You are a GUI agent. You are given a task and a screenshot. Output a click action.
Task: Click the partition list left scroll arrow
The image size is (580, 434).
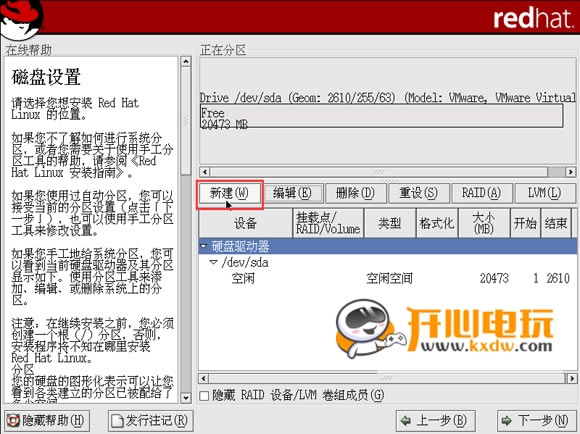(203, 379)
